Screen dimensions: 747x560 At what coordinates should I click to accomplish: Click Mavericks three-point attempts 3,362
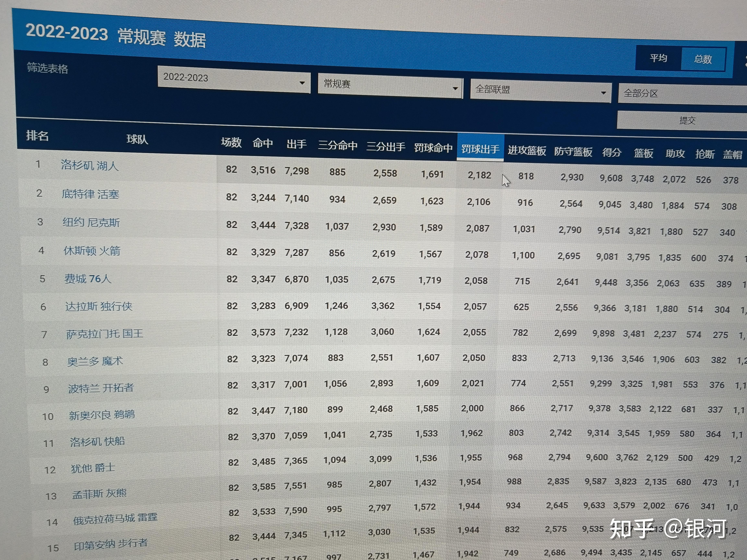(x=383, y=306)
